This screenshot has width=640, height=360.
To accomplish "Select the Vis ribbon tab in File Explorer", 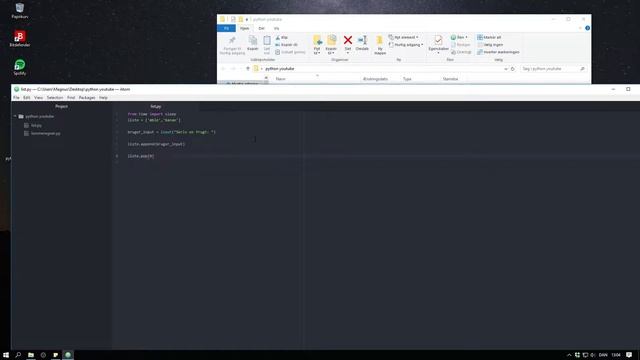I will (x=276, y=28).
